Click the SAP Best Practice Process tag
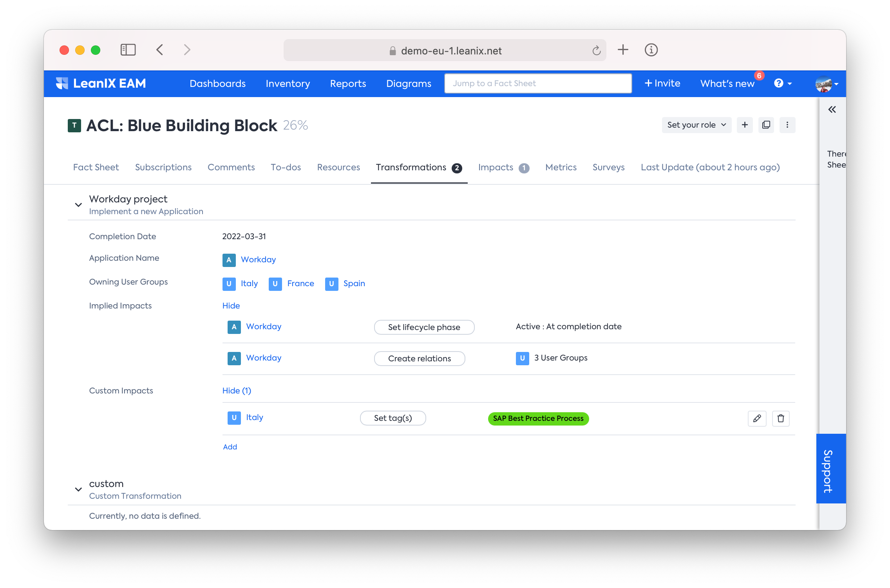 click(538, 418)
